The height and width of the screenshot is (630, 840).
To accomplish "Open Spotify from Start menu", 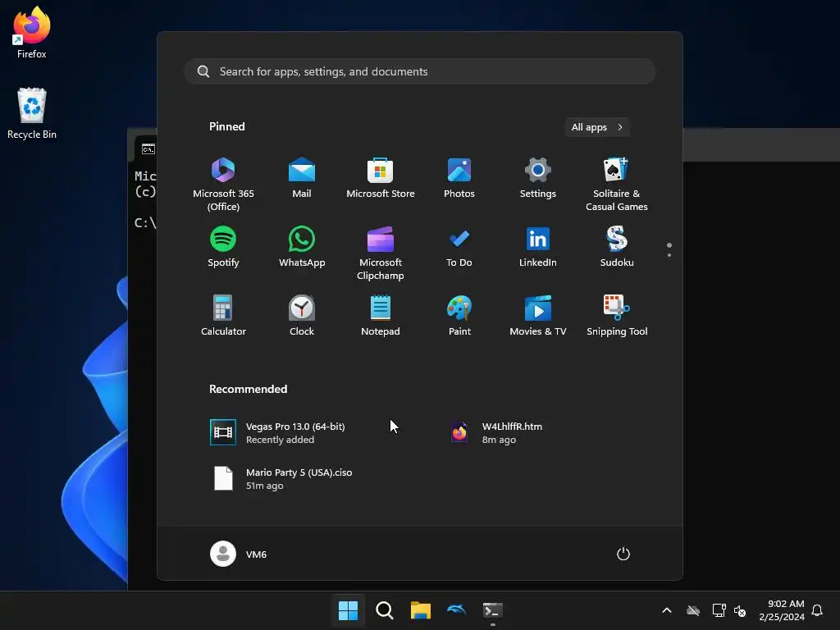I will pyautogui.click(x=223, y=247).
